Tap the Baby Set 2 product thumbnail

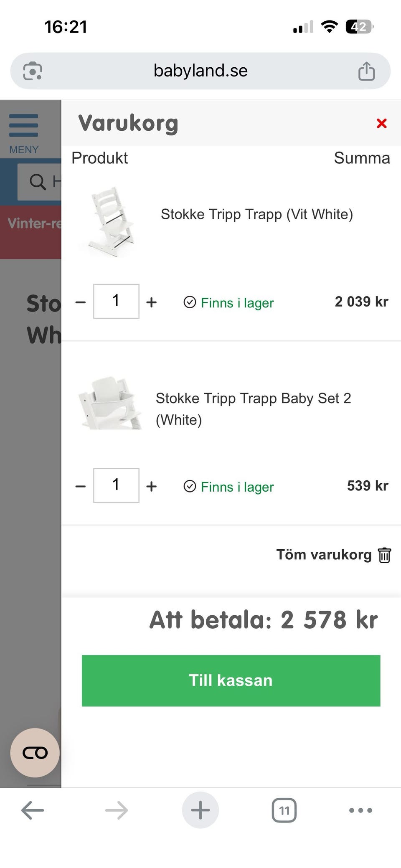pyautogui.click(x=111, y=404)
